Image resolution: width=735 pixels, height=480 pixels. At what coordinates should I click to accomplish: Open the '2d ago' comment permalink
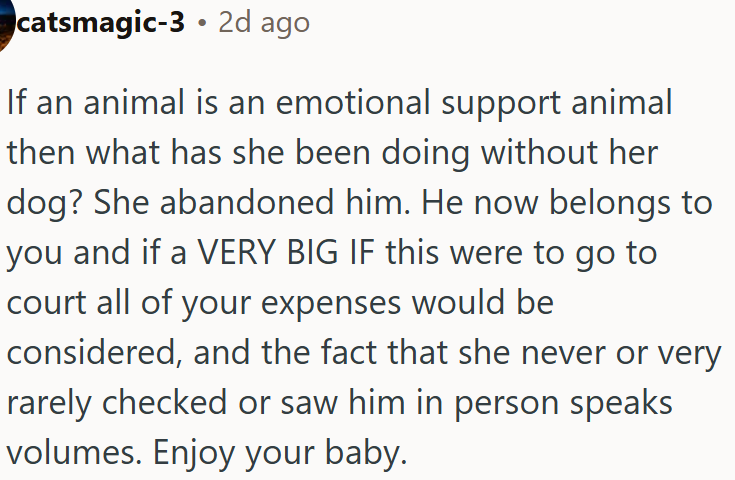(x=264, y=23)
